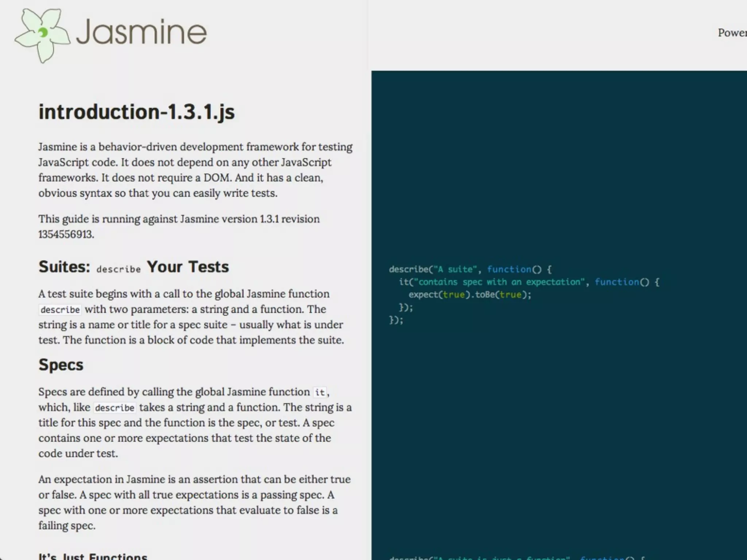Click the "Suites: describe Your Tests" heading
Viewport: 747px width, 560px height.
coord(134,267)
